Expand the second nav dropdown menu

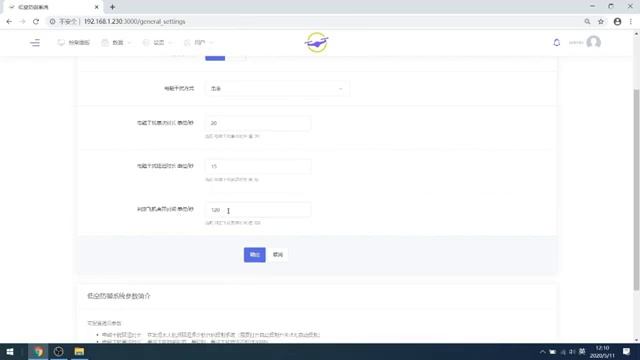pyautogui.click(x=116, y=42)
